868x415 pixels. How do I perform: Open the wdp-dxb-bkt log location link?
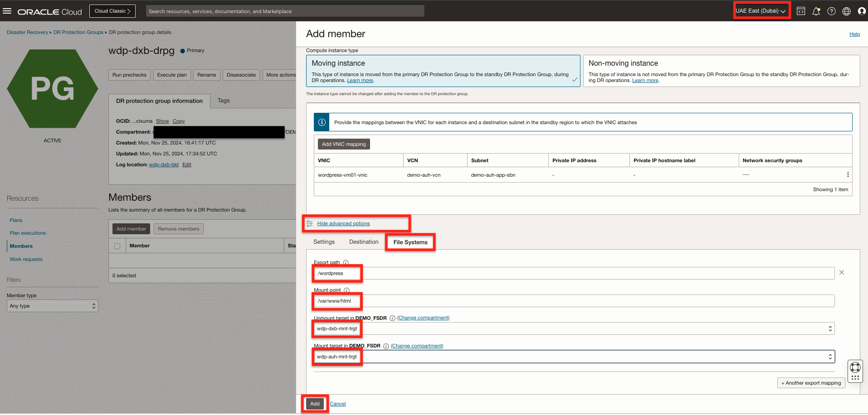pyautogui.click(x=164, y=164)
